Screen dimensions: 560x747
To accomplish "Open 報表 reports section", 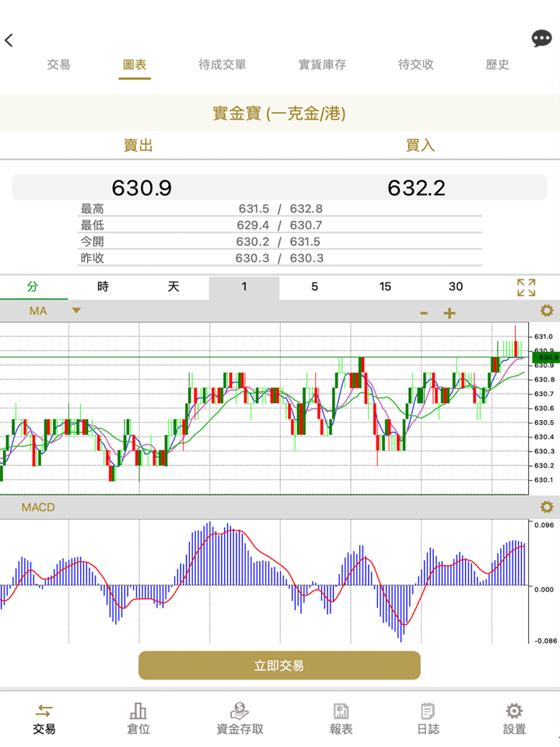I will (341, 718).
